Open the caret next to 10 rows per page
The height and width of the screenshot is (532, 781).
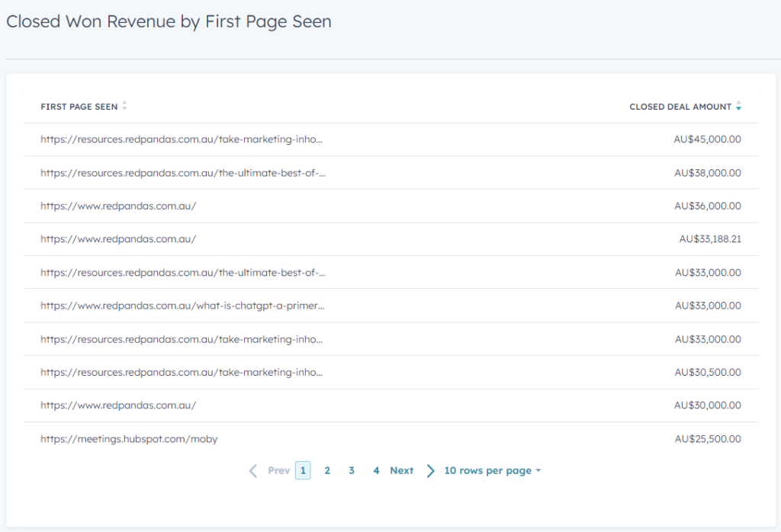pyautogui.click(x=539, y=470)
